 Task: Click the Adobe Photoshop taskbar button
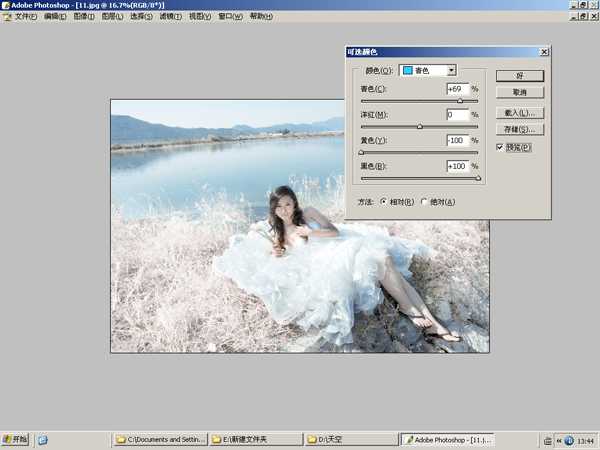click(x=447, y=439)
